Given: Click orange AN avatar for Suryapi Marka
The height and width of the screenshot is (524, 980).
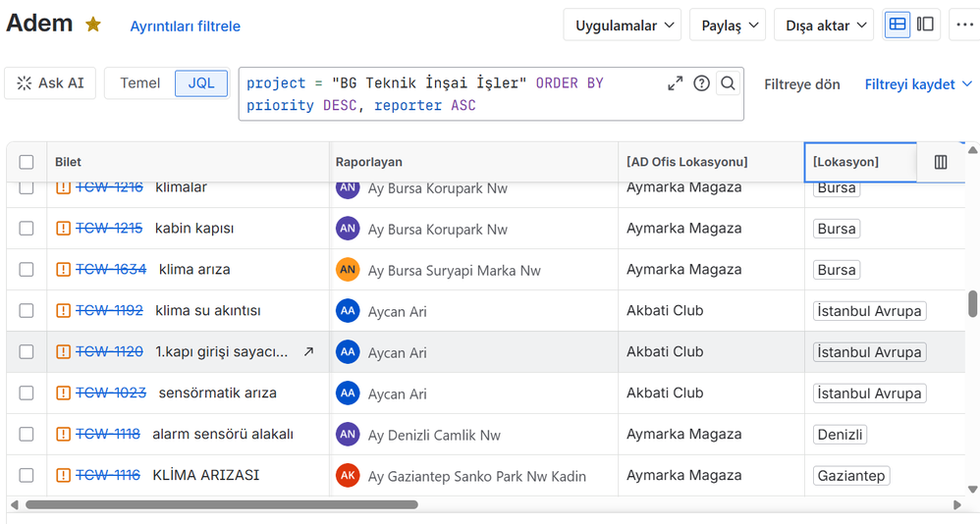Looking at the screenshot, I should coord(348,269).
